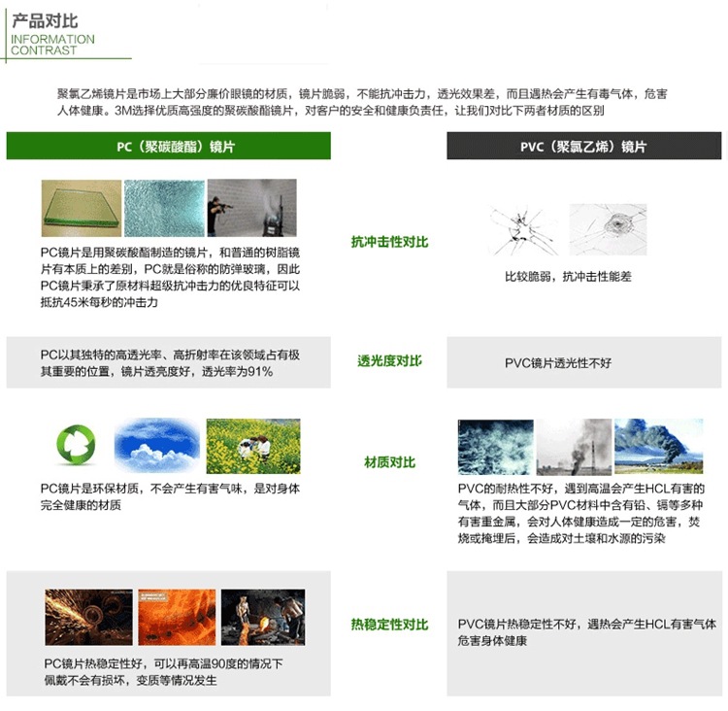The image size is (728, 711).
Task: Open the black smoke over field image
Action: tap(659, 446)
